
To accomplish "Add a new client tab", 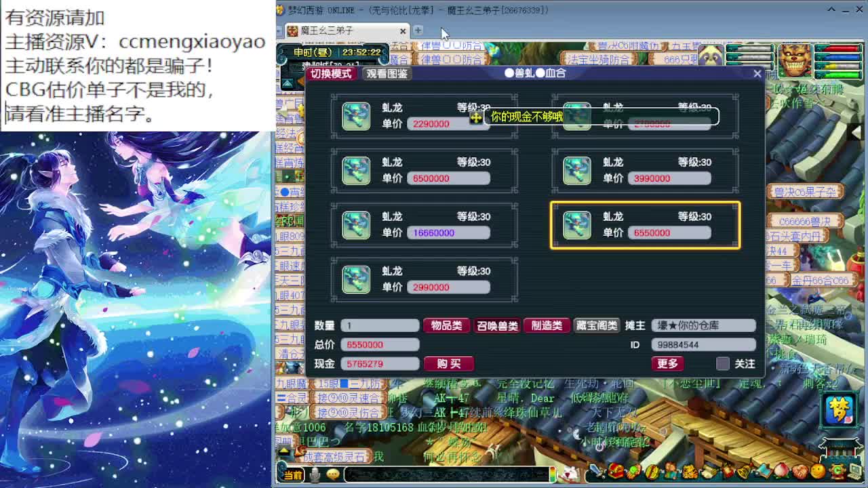I will click(x=418, y=30).
